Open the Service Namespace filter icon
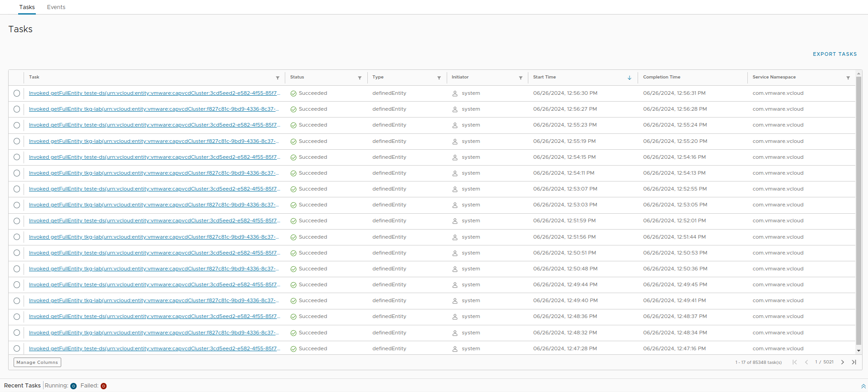This screenshot has width=868, height=392. (x=848, y=78)
